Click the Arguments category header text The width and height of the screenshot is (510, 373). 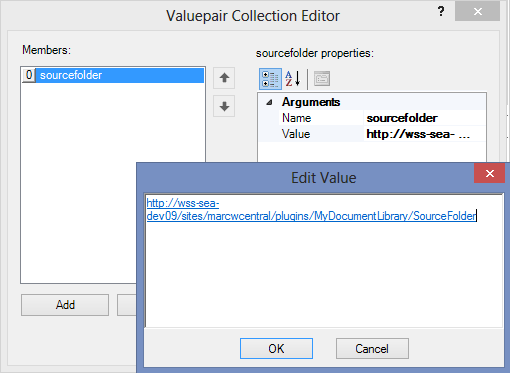[x=311, y=102]
